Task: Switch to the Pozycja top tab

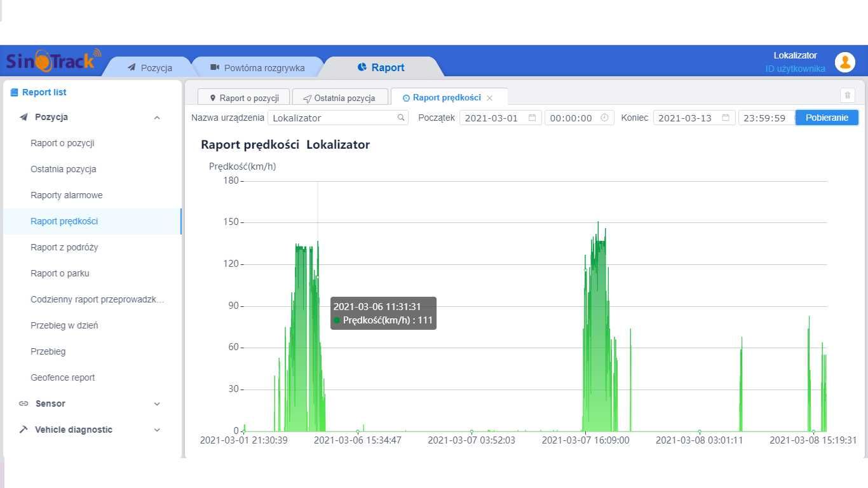Action: click(x=149, y=67)
